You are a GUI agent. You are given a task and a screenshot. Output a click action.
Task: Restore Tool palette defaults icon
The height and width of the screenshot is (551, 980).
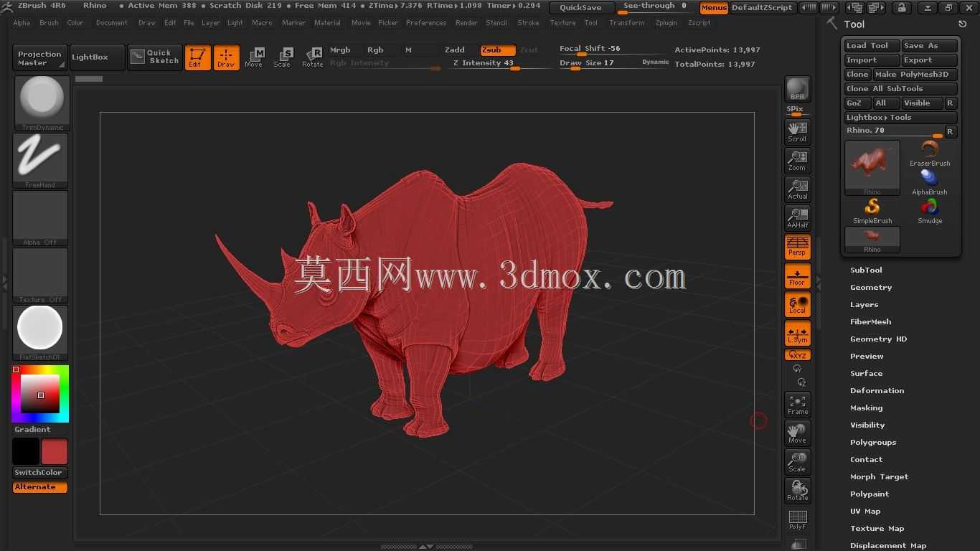[963, 24]
